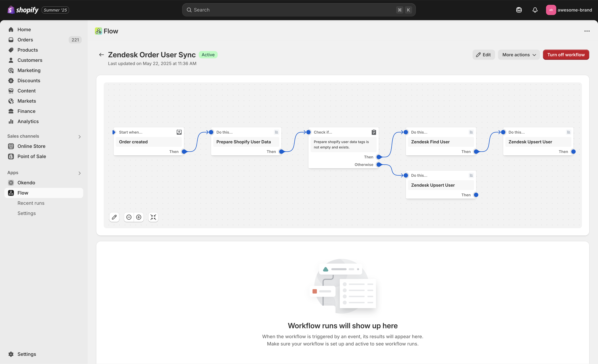Click Turn off workflow button
Image resolution: width=598 pixels, height=364 pixels.
click(566, 55)
